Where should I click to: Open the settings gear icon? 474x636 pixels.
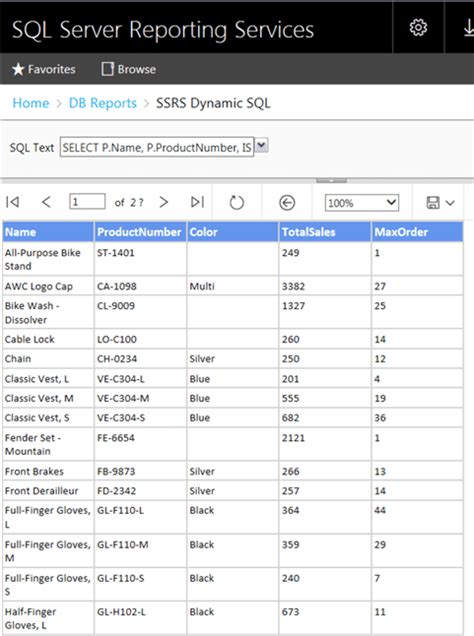418,28
